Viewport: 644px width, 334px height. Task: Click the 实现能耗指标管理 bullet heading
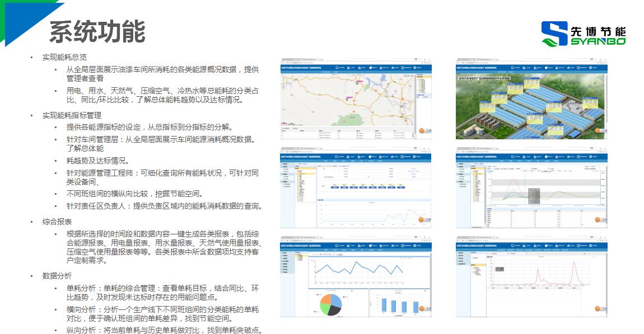72,115
